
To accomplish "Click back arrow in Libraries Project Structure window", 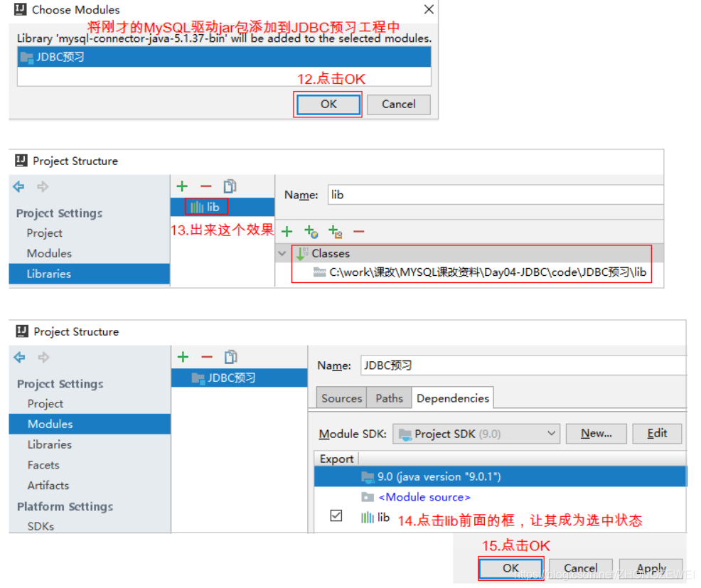I will 18,186.
